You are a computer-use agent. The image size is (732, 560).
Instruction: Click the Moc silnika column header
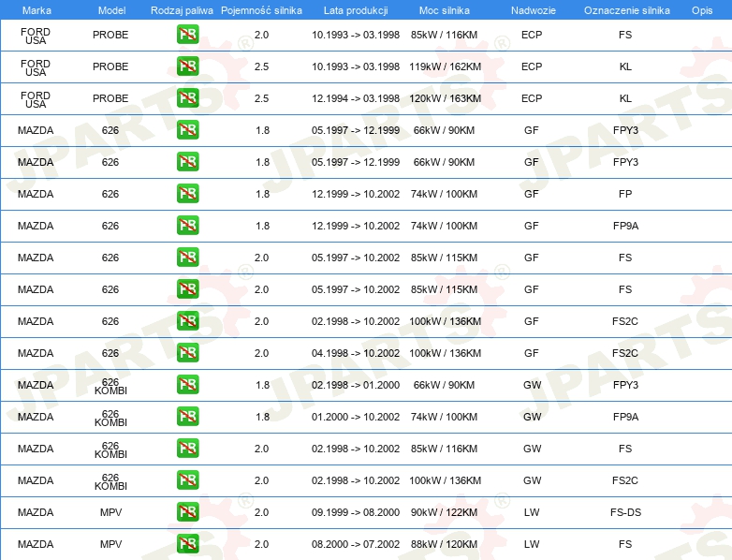click(444, 10)
